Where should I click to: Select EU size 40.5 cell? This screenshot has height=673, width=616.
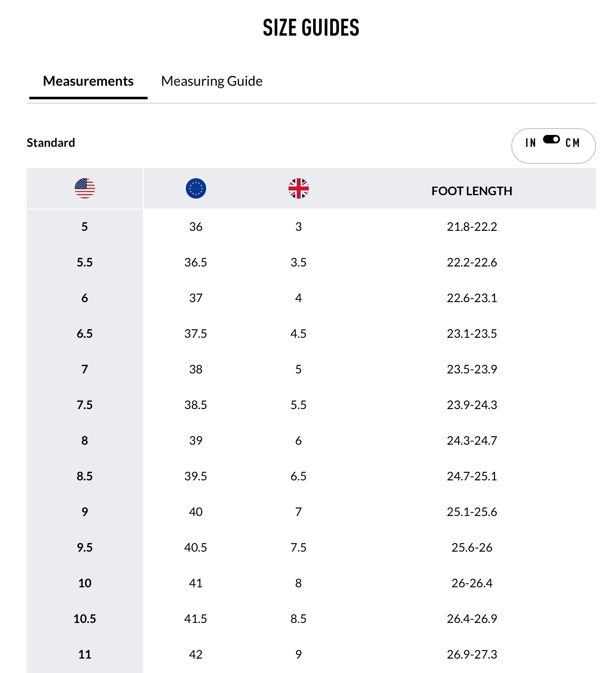(196, 547)
